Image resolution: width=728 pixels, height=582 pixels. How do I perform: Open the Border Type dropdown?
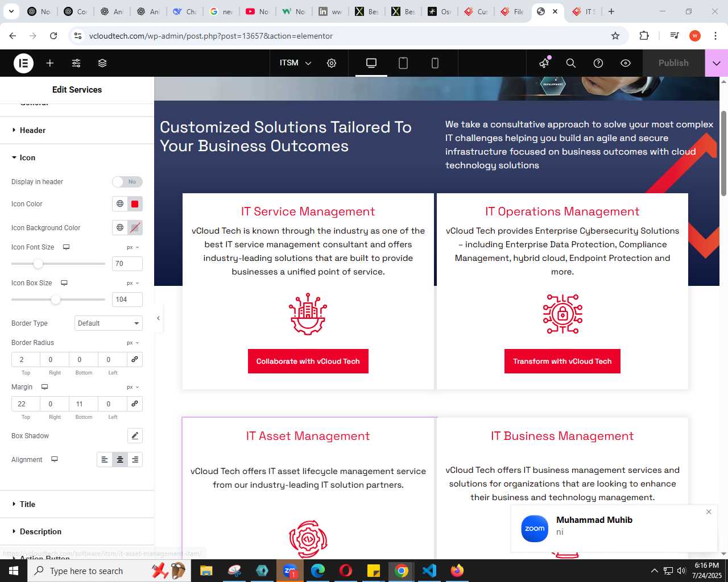(x=108, y=323)
